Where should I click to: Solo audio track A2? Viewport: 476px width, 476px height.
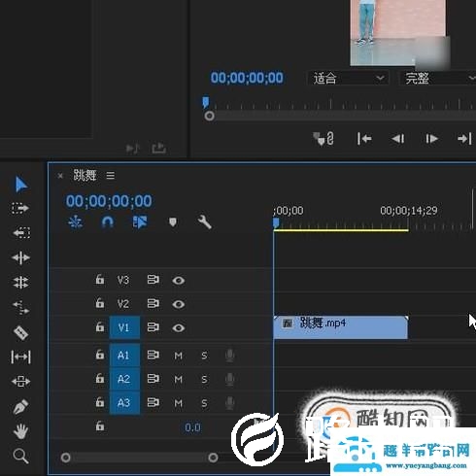coord(204,380)
